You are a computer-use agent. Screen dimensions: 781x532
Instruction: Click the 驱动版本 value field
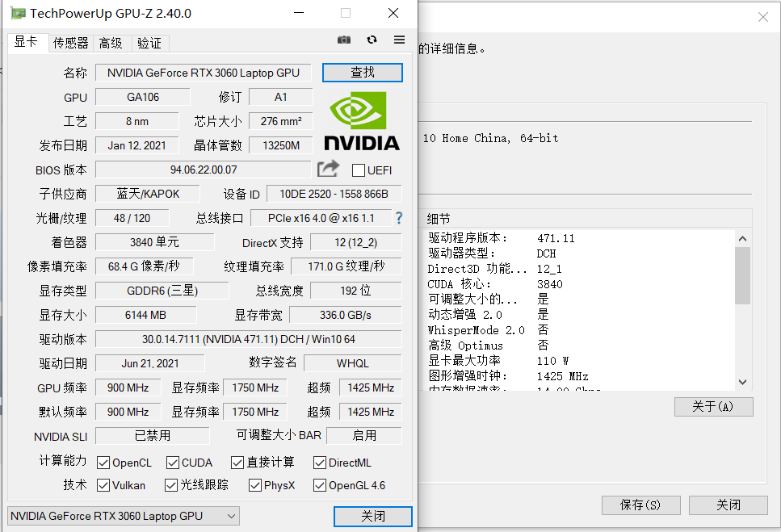pos(248,339)
